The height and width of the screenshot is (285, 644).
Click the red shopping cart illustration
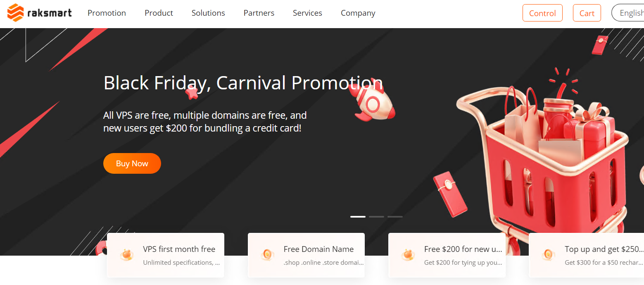click(545, 161)
